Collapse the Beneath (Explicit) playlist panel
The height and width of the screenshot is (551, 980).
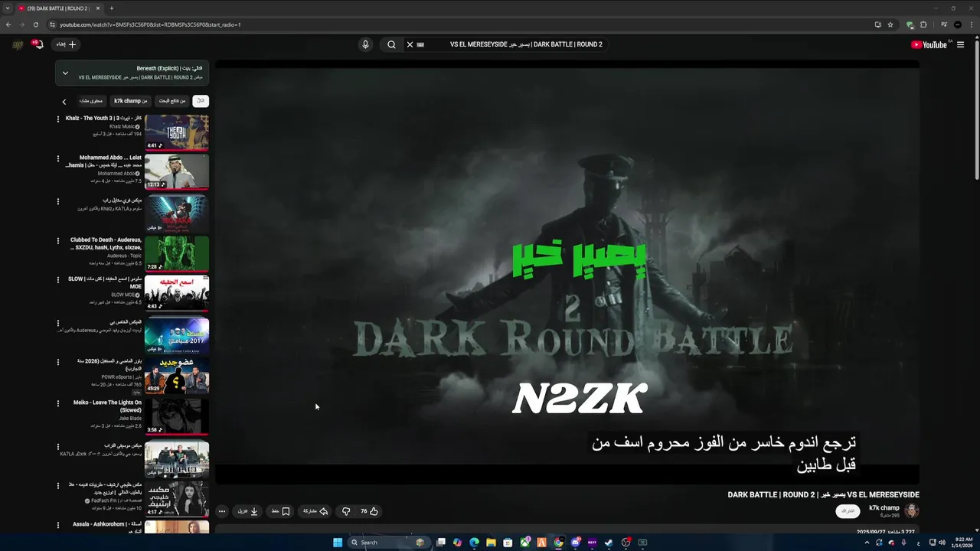tap(65, 73)
